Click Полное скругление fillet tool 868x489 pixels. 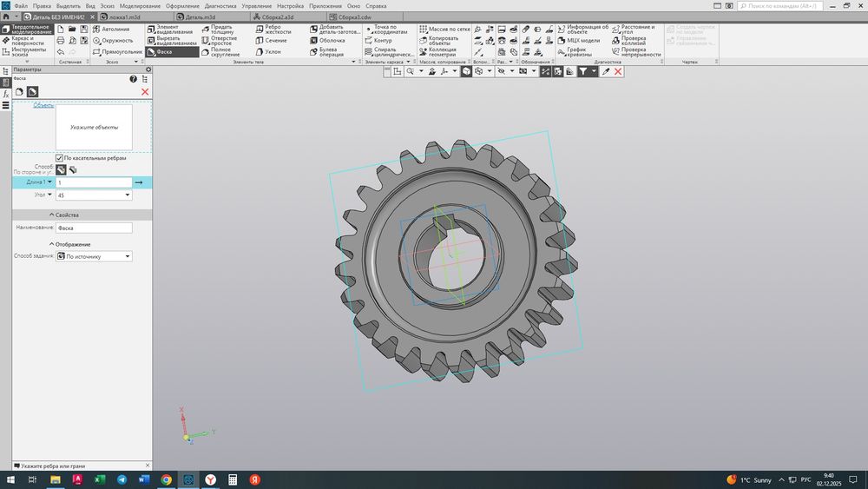coord(220,51)
